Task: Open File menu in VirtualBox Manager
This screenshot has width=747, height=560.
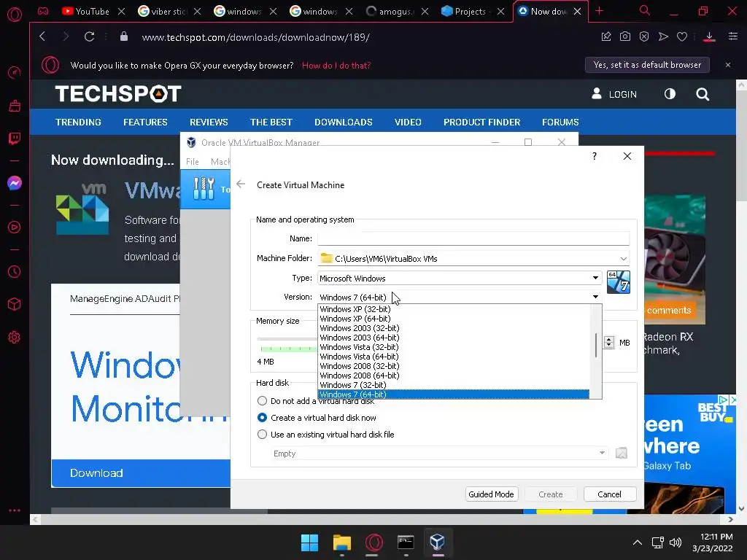Action: click(193, 162)
